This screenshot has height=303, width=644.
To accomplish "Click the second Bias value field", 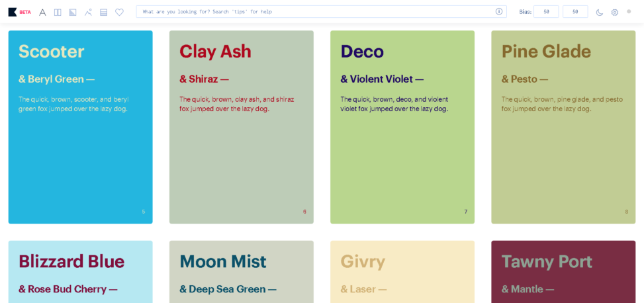I will click(x=575, y=11).
